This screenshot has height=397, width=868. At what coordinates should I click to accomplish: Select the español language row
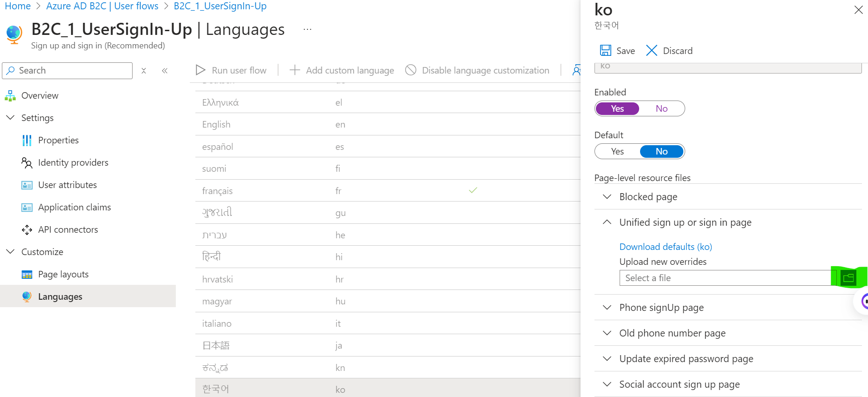click(x=388, y=147)
